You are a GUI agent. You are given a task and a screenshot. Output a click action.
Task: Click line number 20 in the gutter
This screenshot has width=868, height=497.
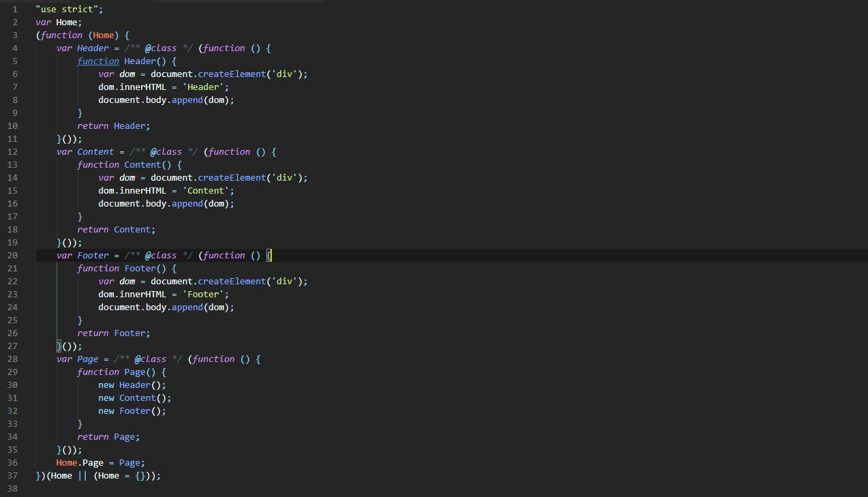pos(14,255)
